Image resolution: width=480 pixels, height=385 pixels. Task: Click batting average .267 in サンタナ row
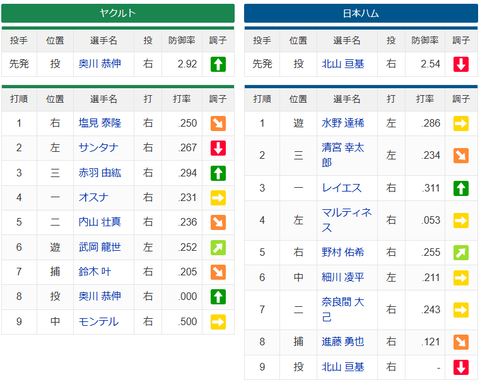point(188,148)
